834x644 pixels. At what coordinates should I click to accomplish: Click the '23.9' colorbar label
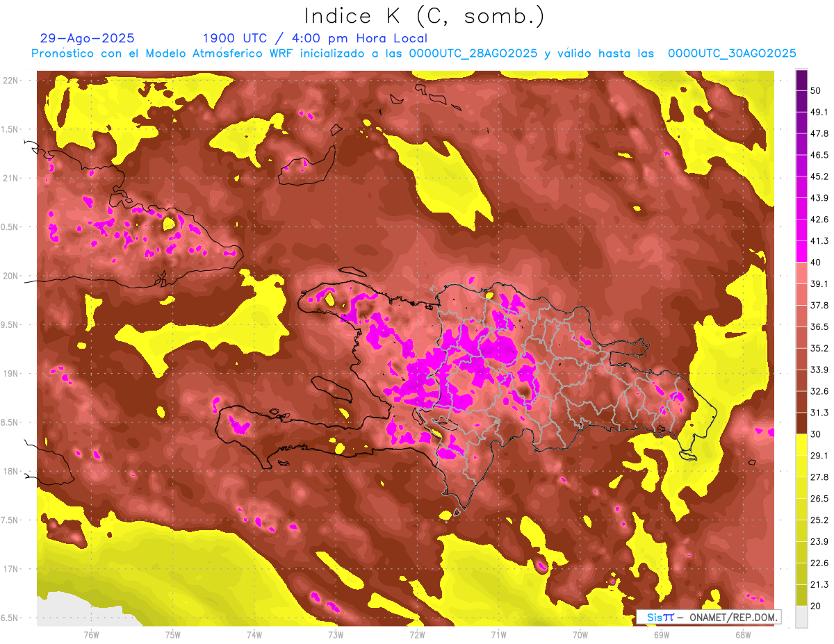819,542
